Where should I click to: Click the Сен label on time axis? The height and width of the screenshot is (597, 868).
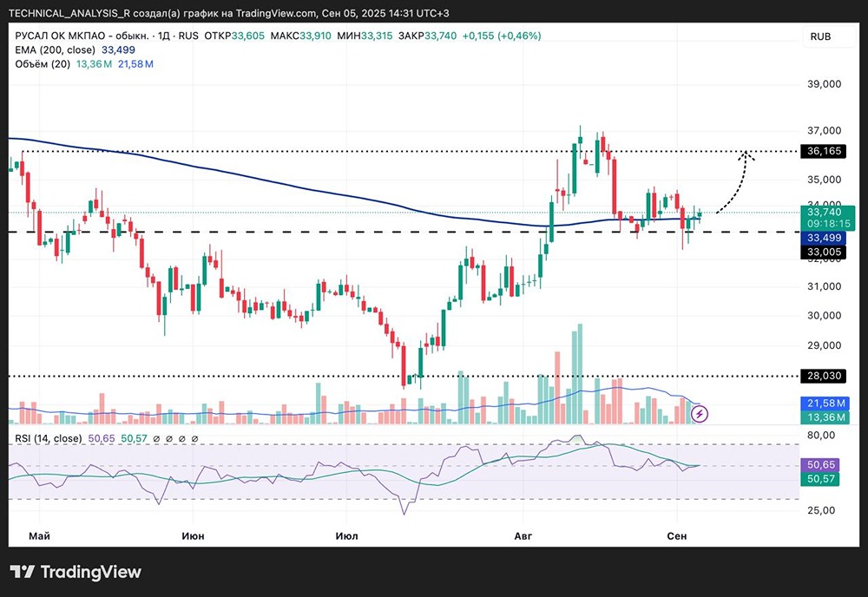(x=676, y=536)
